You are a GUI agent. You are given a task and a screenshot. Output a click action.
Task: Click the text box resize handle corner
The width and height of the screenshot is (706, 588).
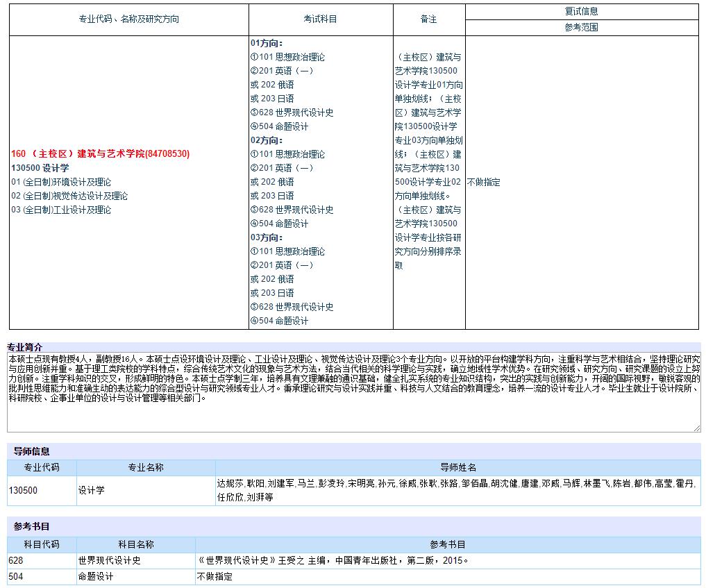click(696, 428)
